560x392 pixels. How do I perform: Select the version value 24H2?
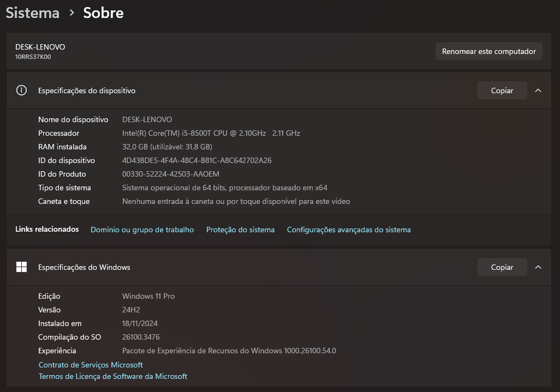(131, 310)
